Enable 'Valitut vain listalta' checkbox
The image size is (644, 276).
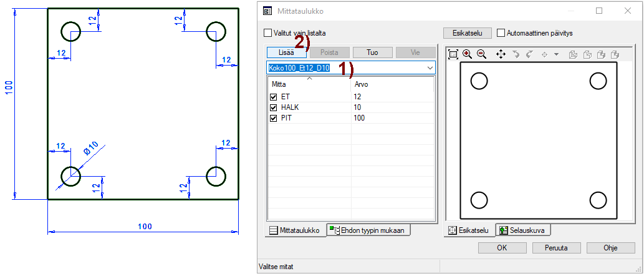tap(268, 33)
